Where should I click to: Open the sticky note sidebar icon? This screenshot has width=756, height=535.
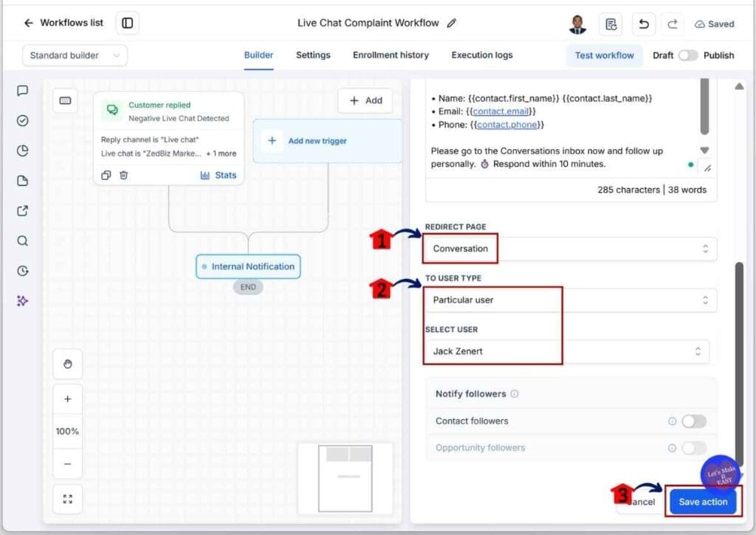click(23, 181)
